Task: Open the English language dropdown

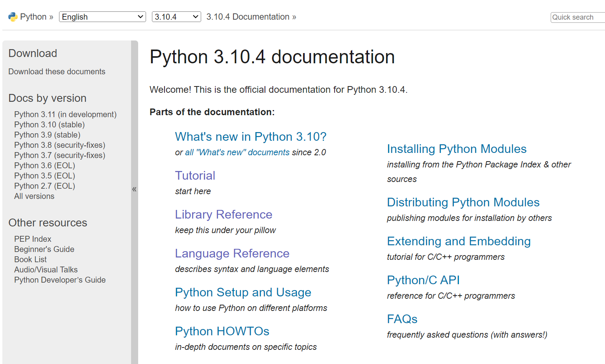Action: 102,17
